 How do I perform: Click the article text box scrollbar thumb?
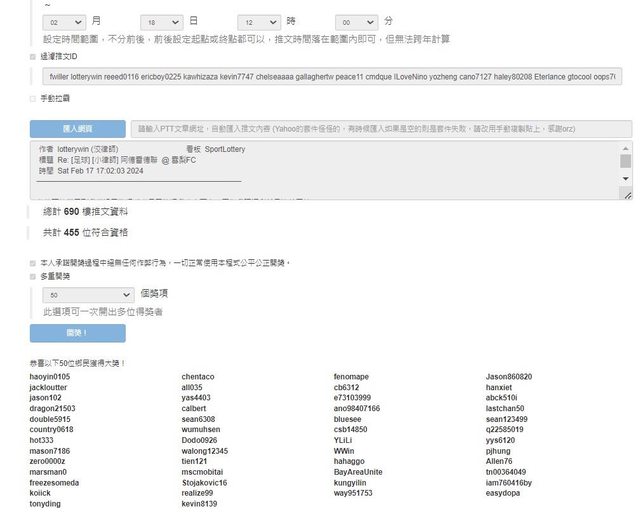point(626,161)
